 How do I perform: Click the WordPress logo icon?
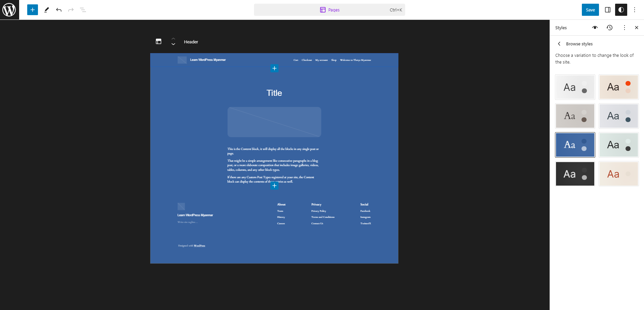[x=9, y=10]
